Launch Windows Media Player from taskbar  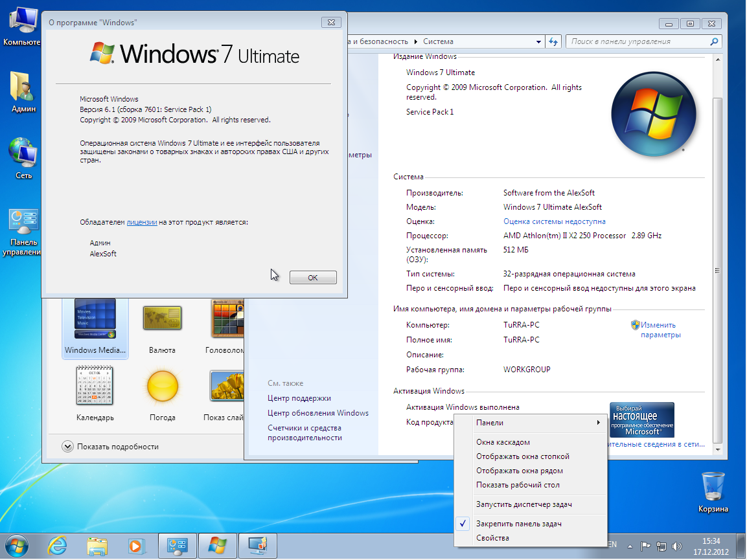137,546
